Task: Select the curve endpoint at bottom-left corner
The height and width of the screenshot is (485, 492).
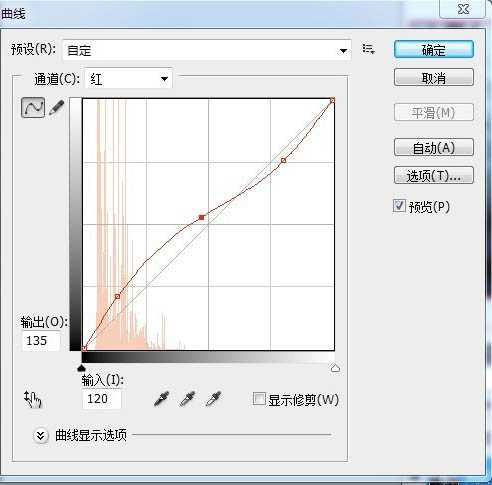Action: tap(84, 348)
